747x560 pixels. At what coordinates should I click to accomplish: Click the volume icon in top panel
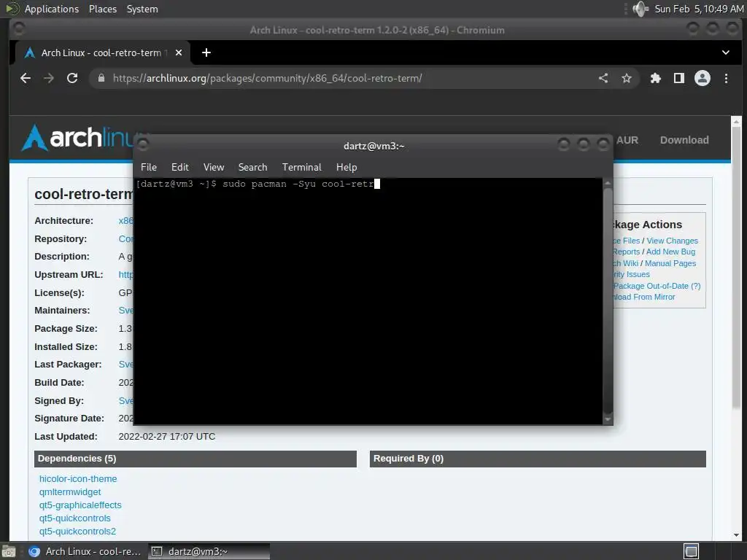coord(640,9)
